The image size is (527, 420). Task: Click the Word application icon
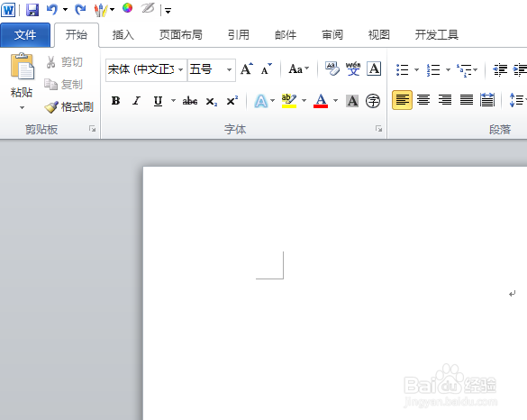coord(8,10)
